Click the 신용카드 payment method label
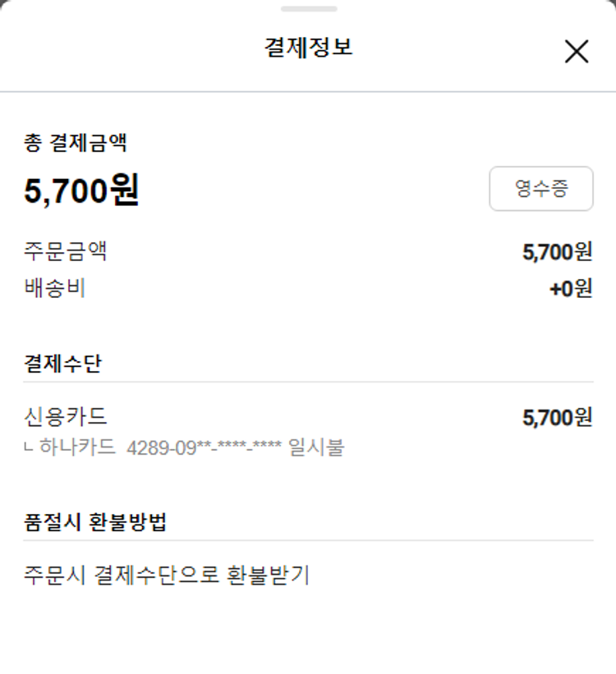 tap(66, 416)
